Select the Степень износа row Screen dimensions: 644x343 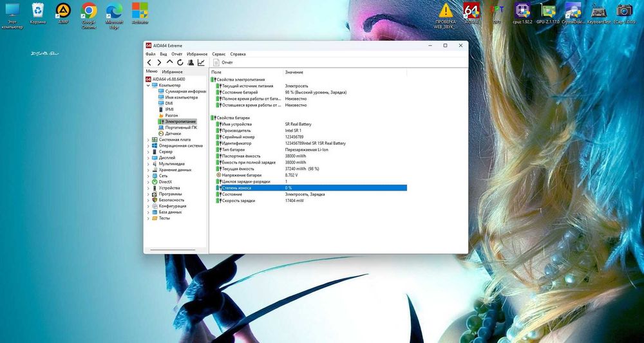pyautogui.click(x=308, y=188)
